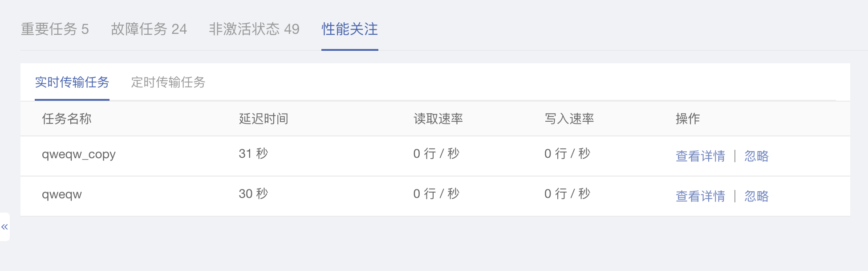Select the qweqw task name
Image resolution: width=868 pixels, height=271 pixels.
click(x=62, y=194)
